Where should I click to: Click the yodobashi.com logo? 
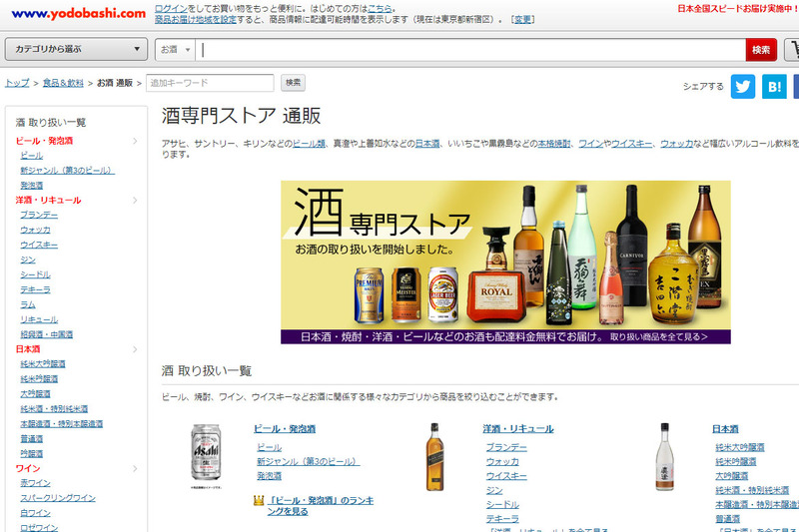(x=79, y=14)
